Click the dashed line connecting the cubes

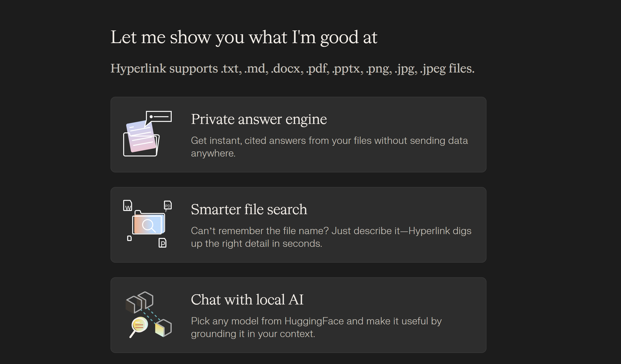tap(150, 315)
